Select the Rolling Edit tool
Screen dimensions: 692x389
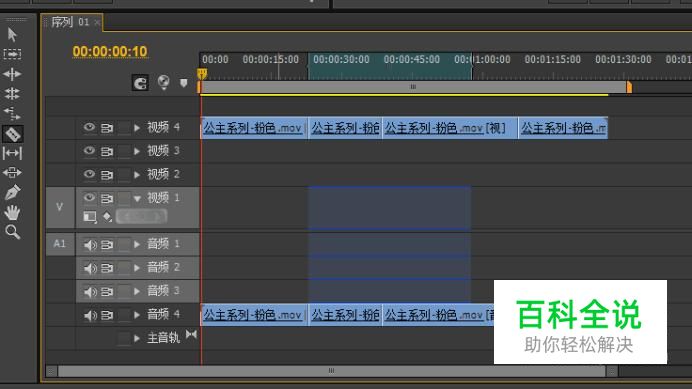pos(12,93)
